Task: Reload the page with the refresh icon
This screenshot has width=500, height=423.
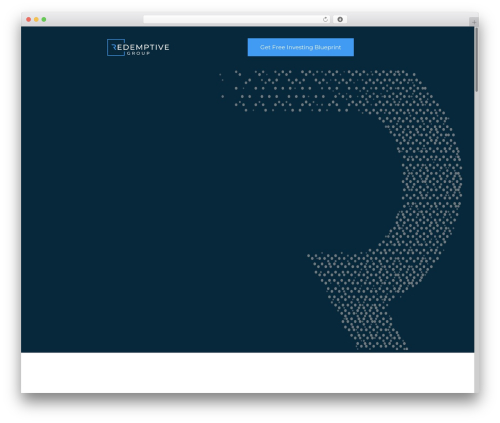Action: [x=325, y=19]
